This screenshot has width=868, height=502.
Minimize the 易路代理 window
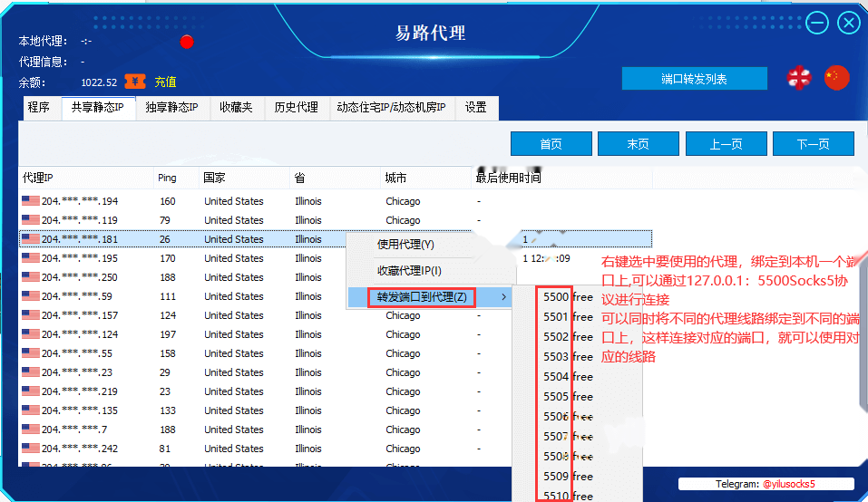pyautogui.click(x=817, y=24)
